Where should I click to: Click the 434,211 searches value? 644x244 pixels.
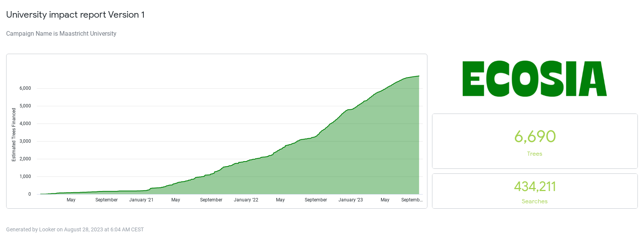tap(535, 186)
